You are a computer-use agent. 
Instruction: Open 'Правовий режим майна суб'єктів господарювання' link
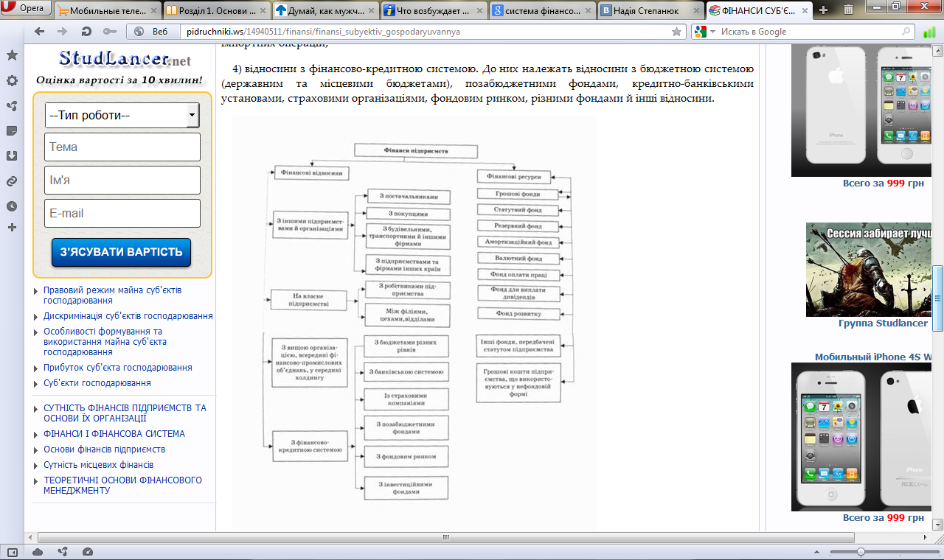(x=112, y=295)
